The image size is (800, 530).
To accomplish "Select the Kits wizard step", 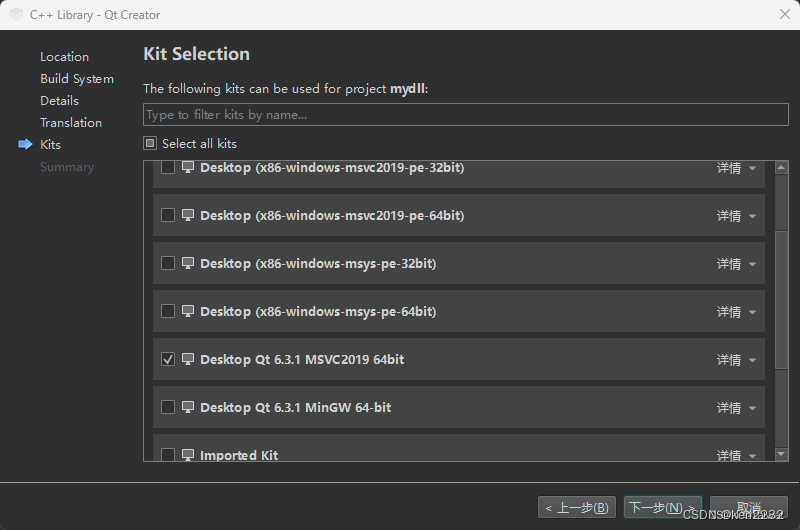I will pyautogui.click(x=50, y=144).
